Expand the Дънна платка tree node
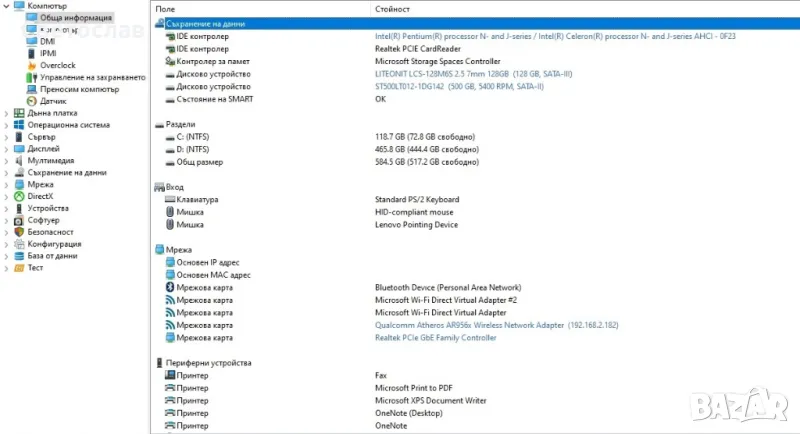Screen dimensions: 800x434 point(7,113)
